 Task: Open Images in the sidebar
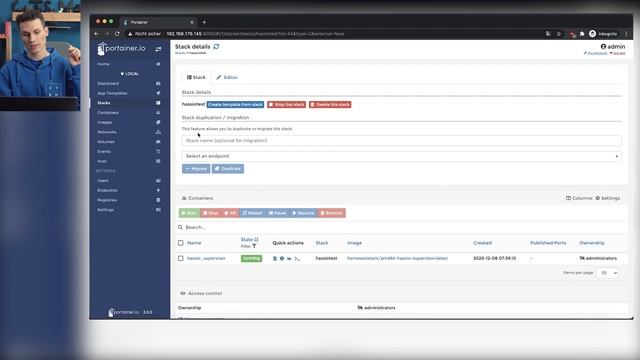[104, 122]
